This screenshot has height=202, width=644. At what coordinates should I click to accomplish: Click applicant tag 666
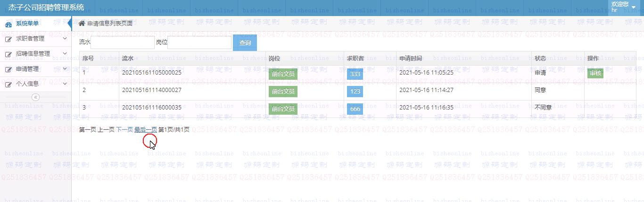pos(355,109)
